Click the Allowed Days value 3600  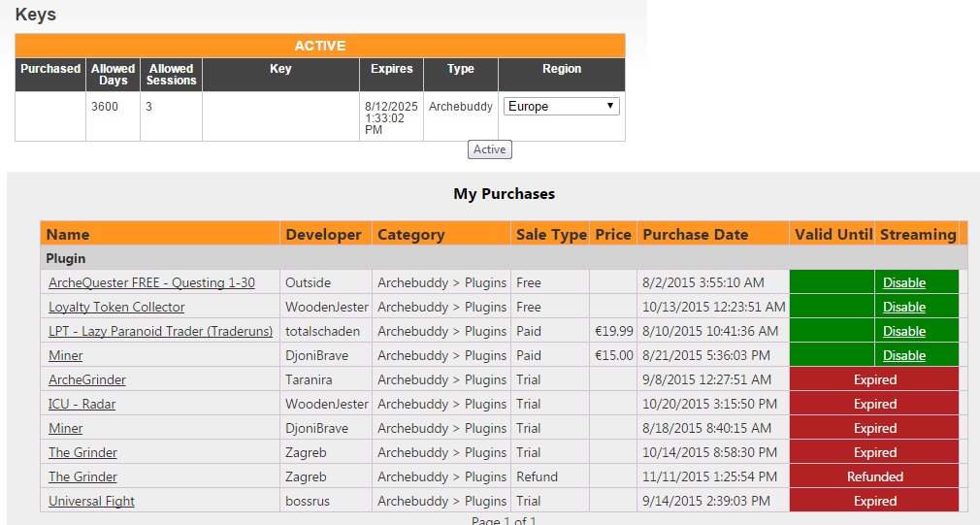click(105, 106)
